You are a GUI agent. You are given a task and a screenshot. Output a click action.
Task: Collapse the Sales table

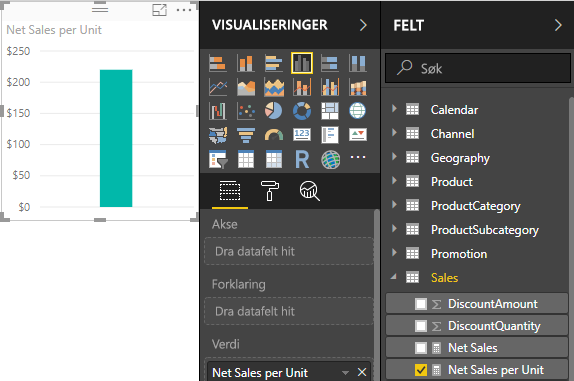tap(394, 277)
